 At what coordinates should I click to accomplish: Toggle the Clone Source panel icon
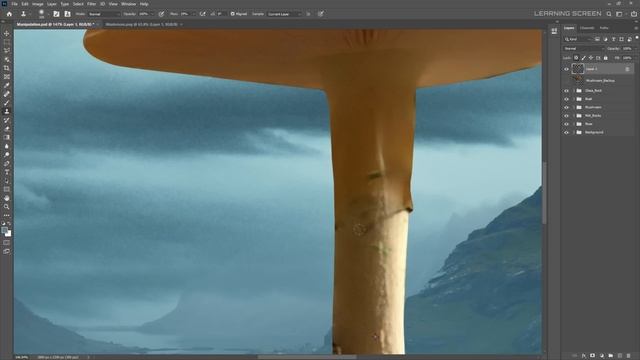67,14
